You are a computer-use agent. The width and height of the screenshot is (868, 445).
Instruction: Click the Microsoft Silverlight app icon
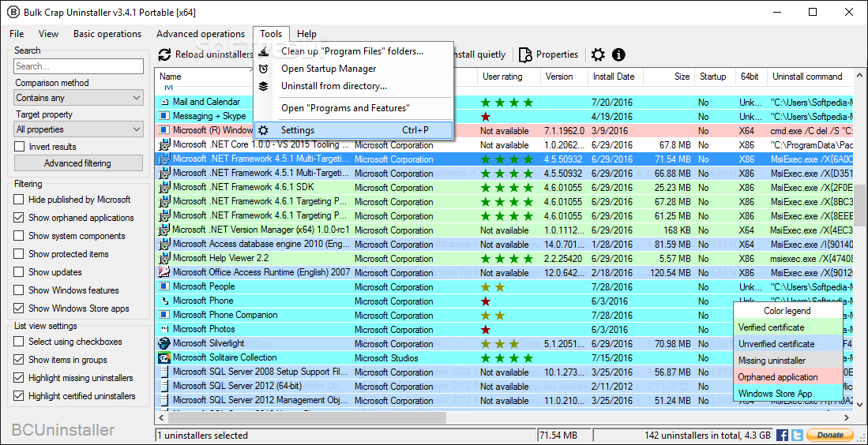[163, 343]
